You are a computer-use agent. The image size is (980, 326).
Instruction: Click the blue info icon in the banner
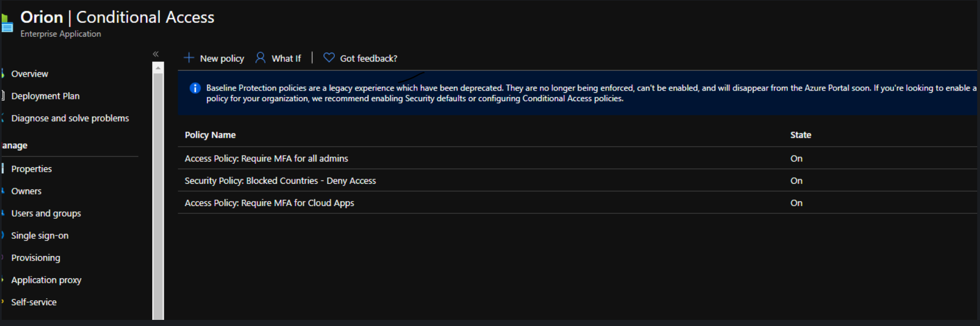tap(195, 88)
